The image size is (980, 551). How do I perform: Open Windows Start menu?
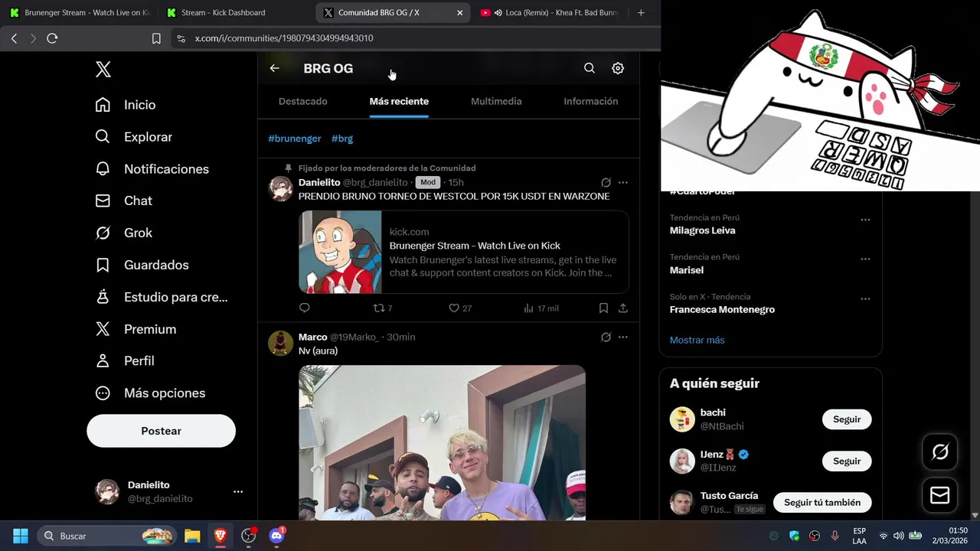tap(21, 536)
